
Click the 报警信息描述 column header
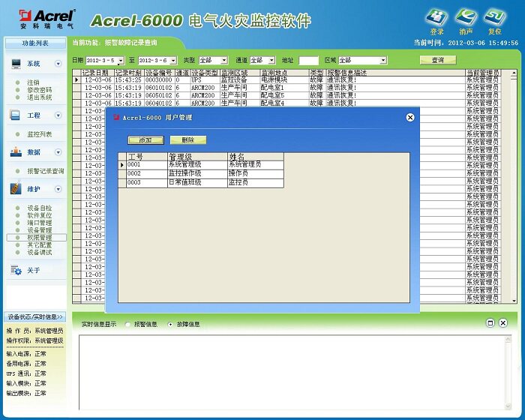(x=396, y=73)
